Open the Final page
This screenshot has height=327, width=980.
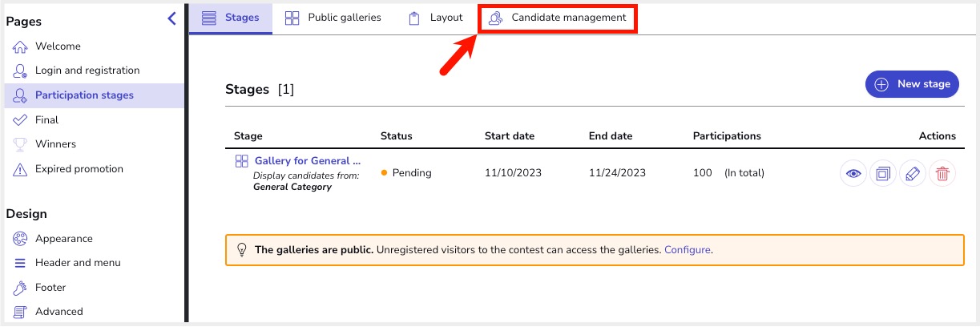(x=46, y=120)
